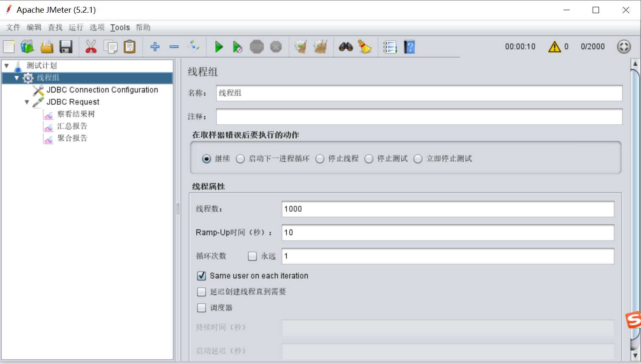641x364 pixels.
Task: Open the 帮助 menu
Action: click(143, 28)
